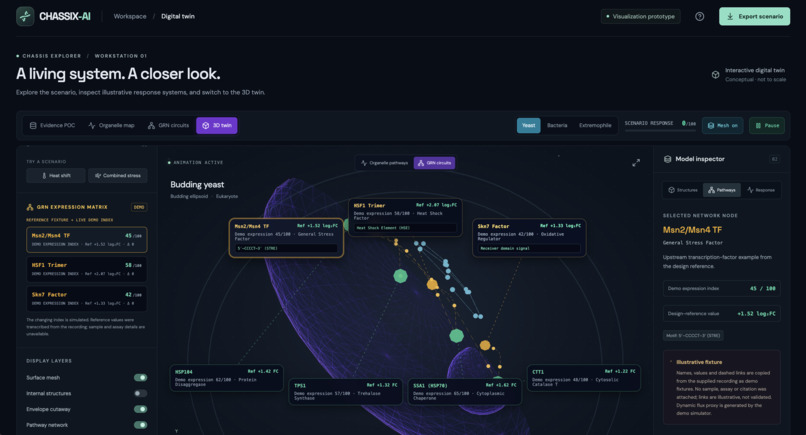The height and width of the screenshot is (435, 806).
Task: Click the HSF1 Trimer node card
Action: click(405, 217)
